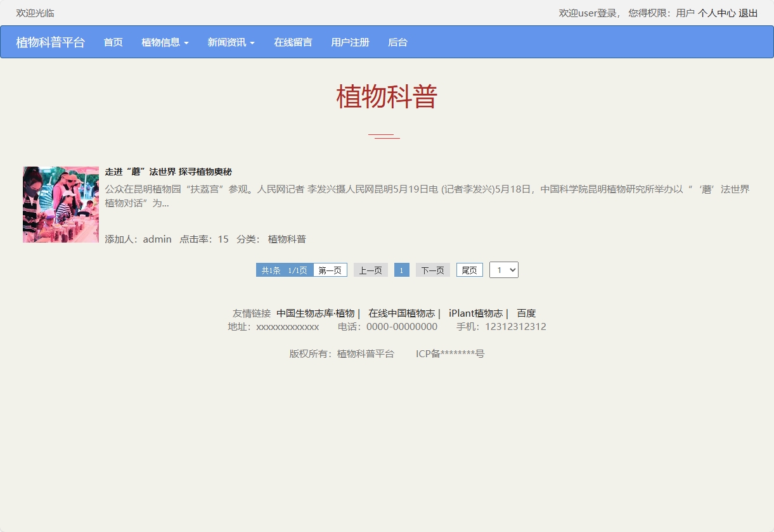Click the 第一页 pagination button
Viewport: 774px width, 532px height.
tap(330, 270)
